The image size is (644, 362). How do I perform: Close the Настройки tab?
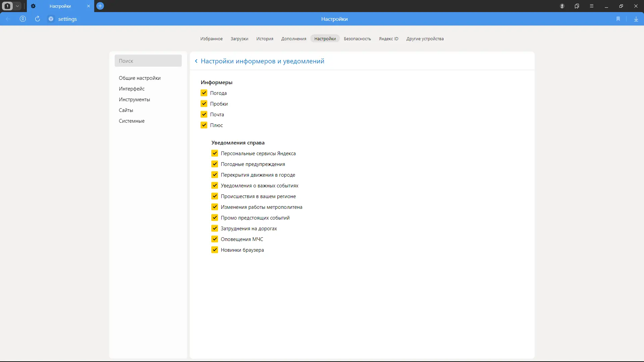(89, 6)
